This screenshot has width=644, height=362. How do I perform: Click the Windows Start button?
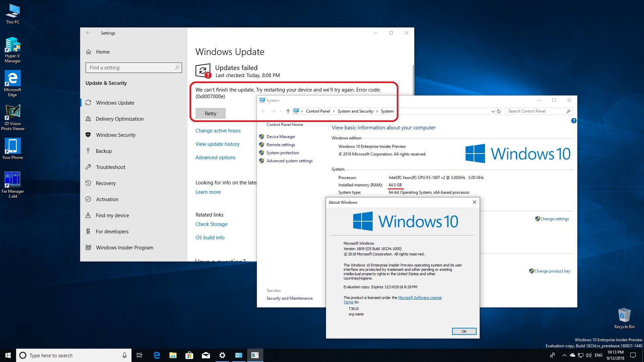click(8, 355)
